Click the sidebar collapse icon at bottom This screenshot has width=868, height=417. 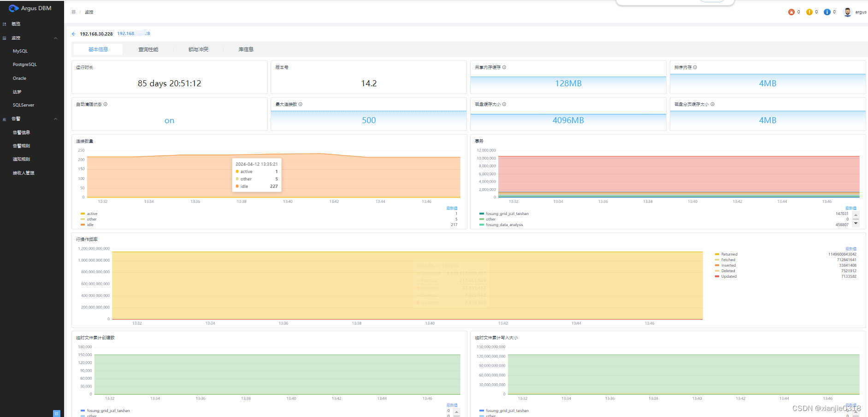57,413
